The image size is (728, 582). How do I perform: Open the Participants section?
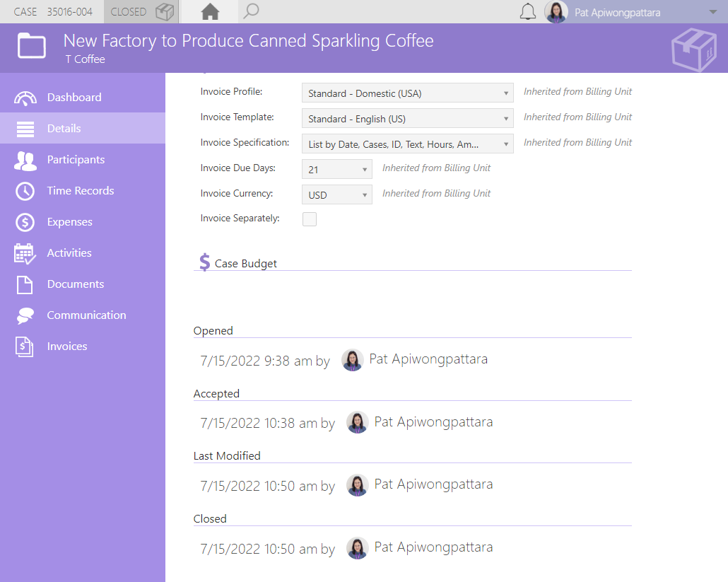(83, 159)
